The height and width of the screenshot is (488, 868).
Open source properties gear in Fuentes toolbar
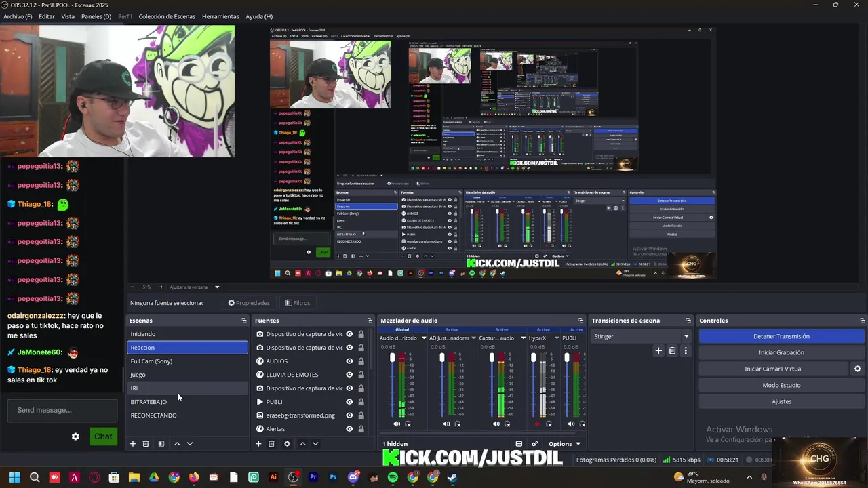click(287, 444)
